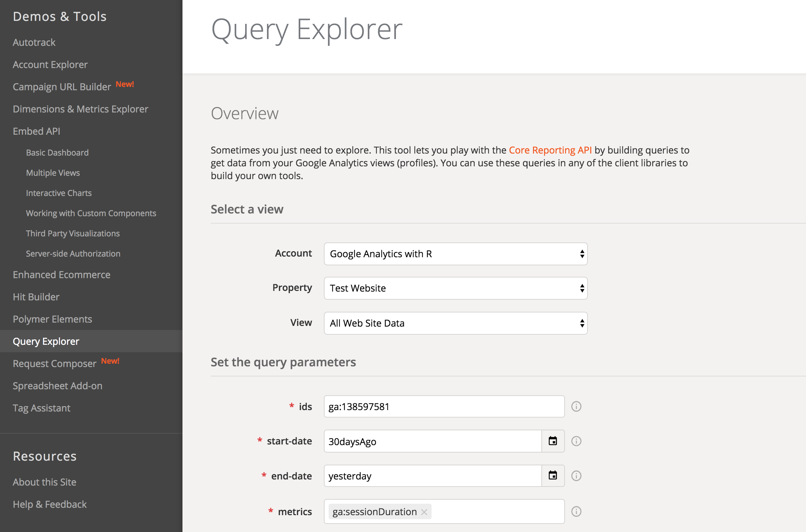Show info for the start-date parameter
The image size is (806, 532).
tap(576, 441)
